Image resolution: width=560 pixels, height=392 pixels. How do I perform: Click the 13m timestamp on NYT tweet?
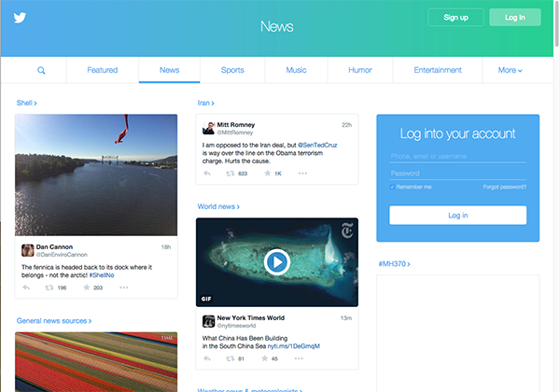[x=346, y=318]
